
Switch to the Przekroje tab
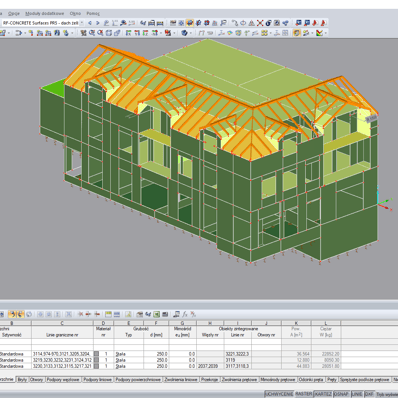pos(210,380)
